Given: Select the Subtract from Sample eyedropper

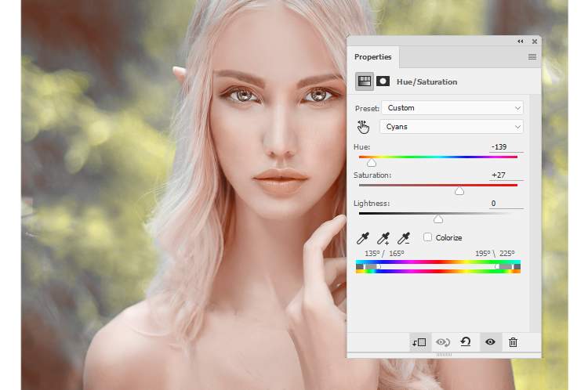Looking at the screenshot, I should (x=404, y=238).
